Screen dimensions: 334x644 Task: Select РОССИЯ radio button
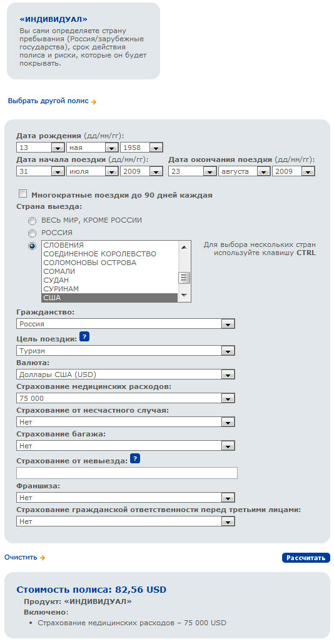click(x=32, y=233)
